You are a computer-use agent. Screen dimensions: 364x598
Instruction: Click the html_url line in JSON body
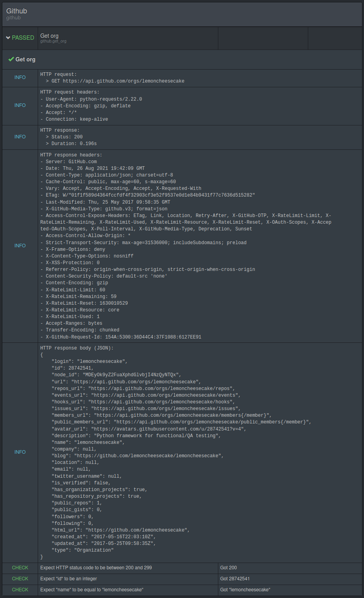tap(121, 530)
